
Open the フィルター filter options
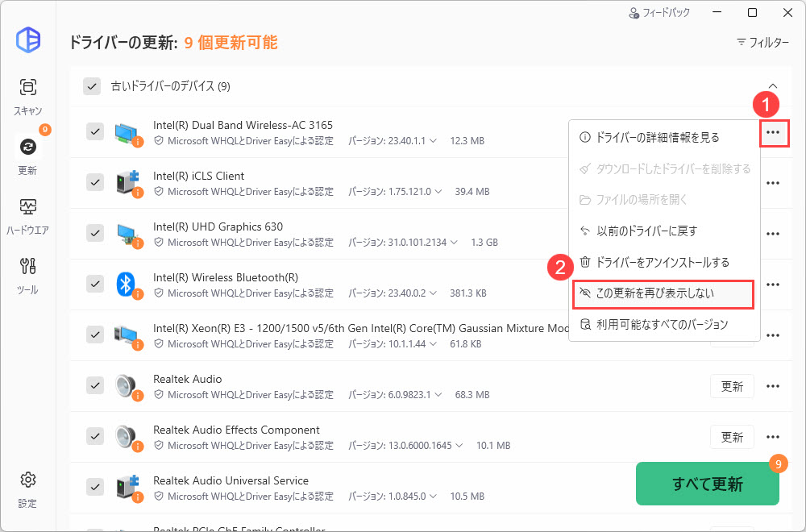[x=762, y=42]
